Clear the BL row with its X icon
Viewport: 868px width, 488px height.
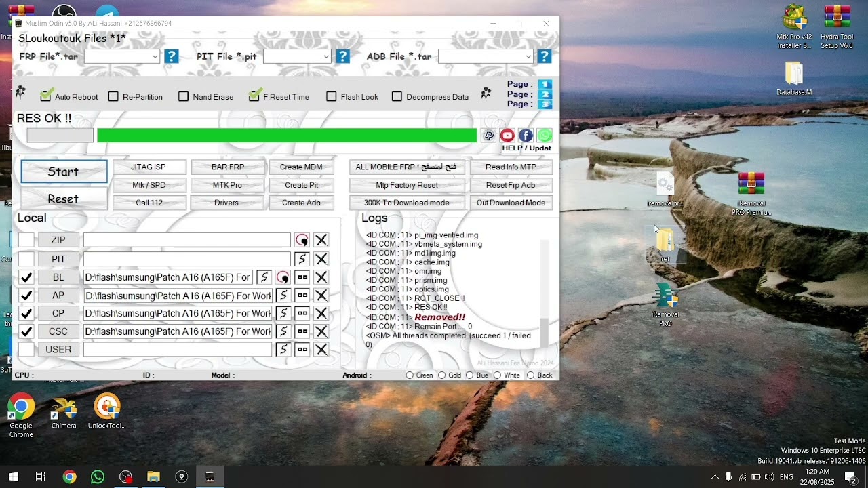tap(321, 277)
